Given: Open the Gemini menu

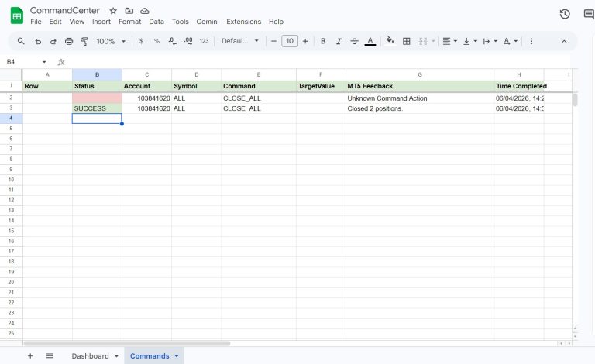Looking at the screenshot, I should 208,22.
